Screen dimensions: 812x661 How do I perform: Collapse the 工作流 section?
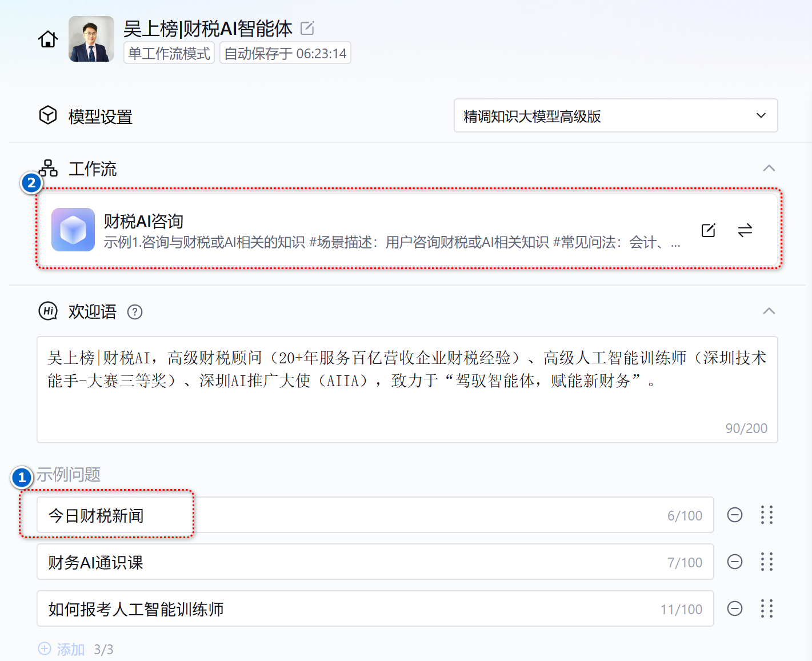tap(769, 168)
